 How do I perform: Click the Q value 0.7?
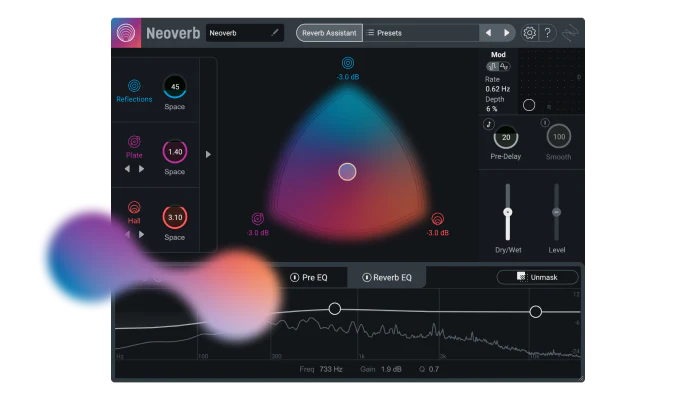tap(434, 369)
